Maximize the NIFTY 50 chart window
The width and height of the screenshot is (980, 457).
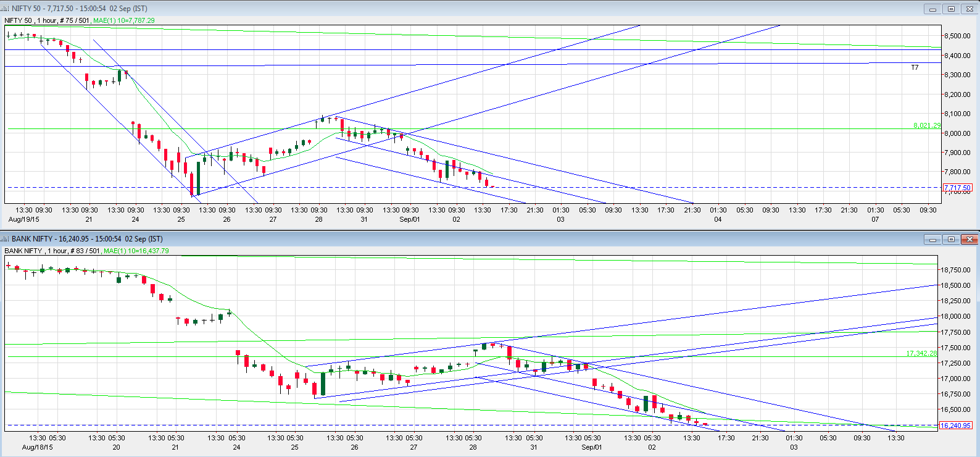point(951,9)
